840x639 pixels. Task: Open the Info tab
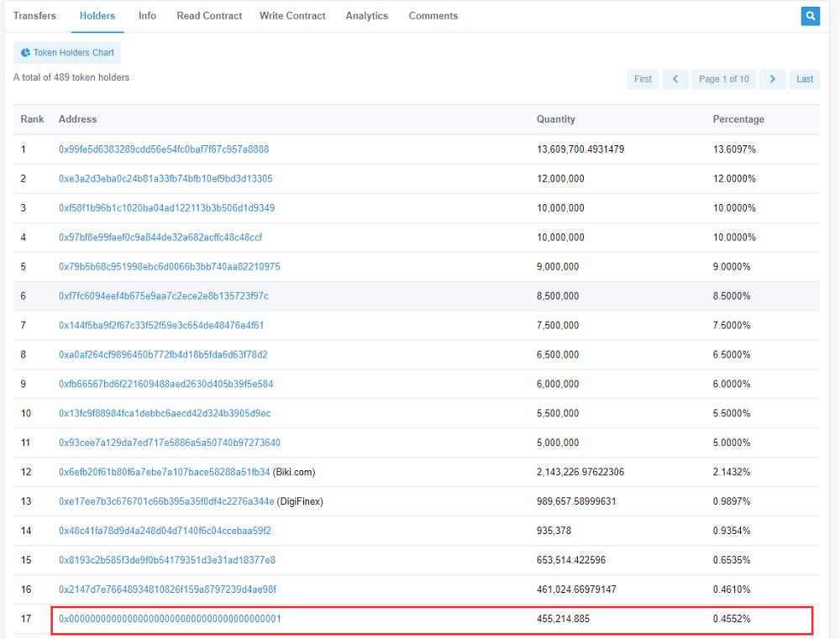(147, 16)
